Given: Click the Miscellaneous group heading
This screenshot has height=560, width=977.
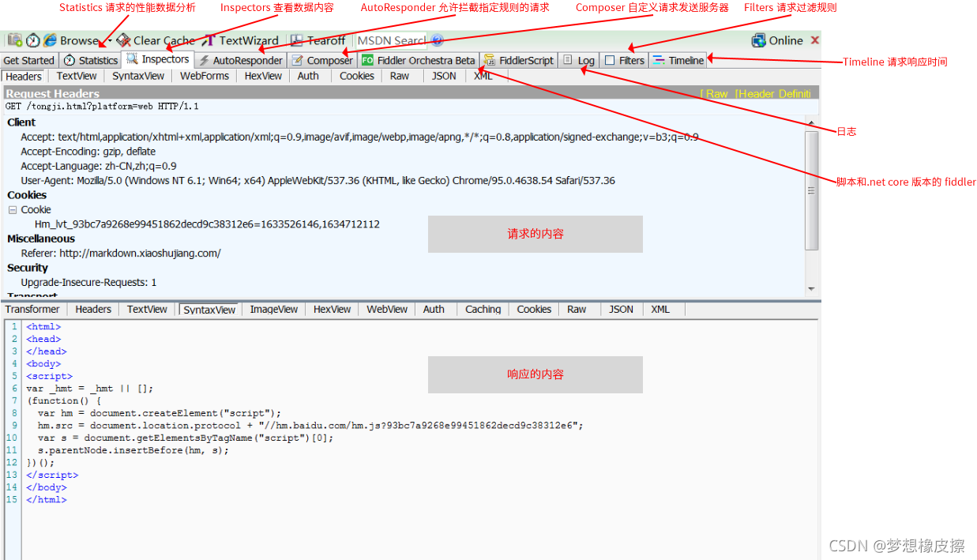Looking at the screenshot, I should coord(41,239).
